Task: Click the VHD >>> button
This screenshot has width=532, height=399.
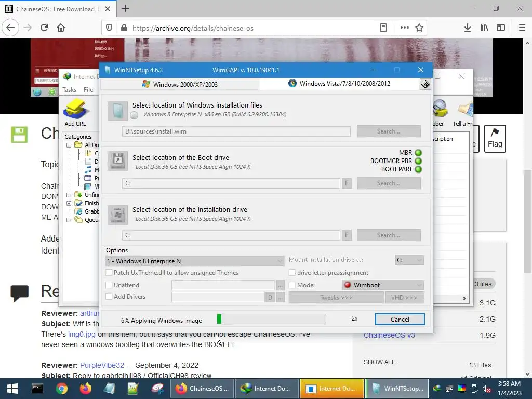Action: 404,298
